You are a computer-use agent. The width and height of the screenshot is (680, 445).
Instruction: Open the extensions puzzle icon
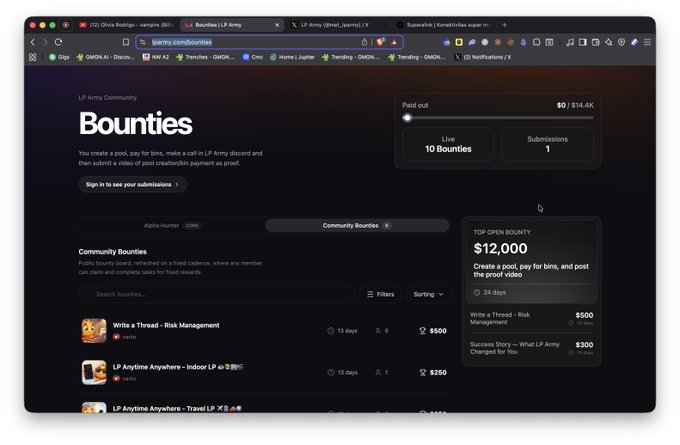[536, 42]
